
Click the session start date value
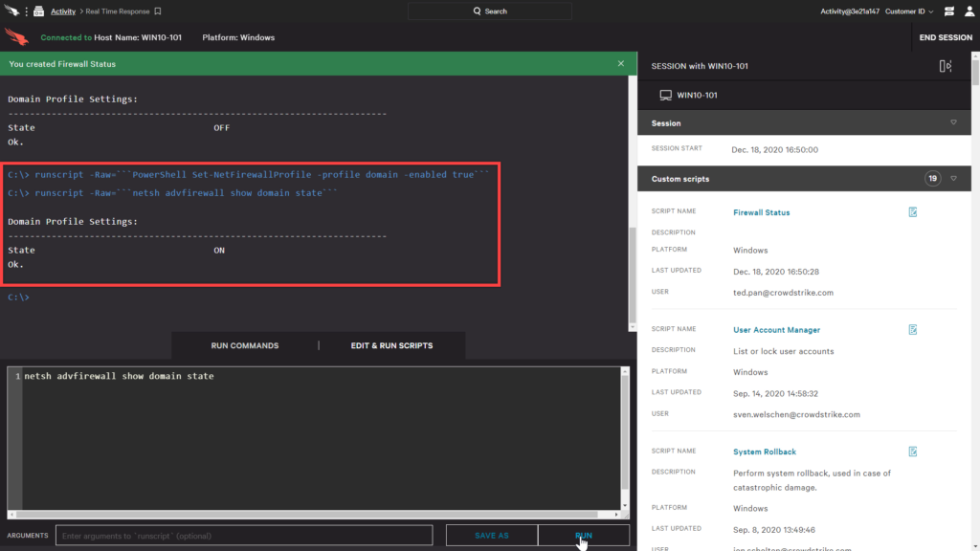[775, 150]
